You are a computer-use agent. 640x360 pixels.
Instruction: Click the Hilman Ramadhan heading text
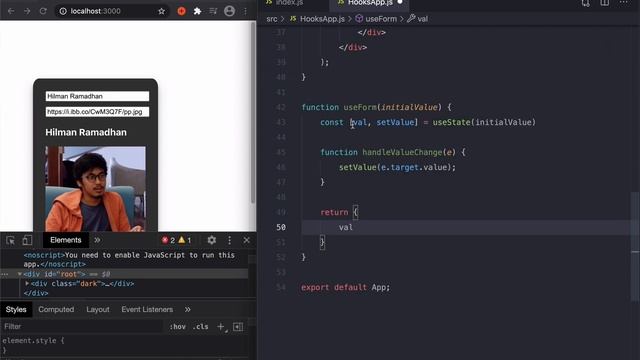click(86, 132)
